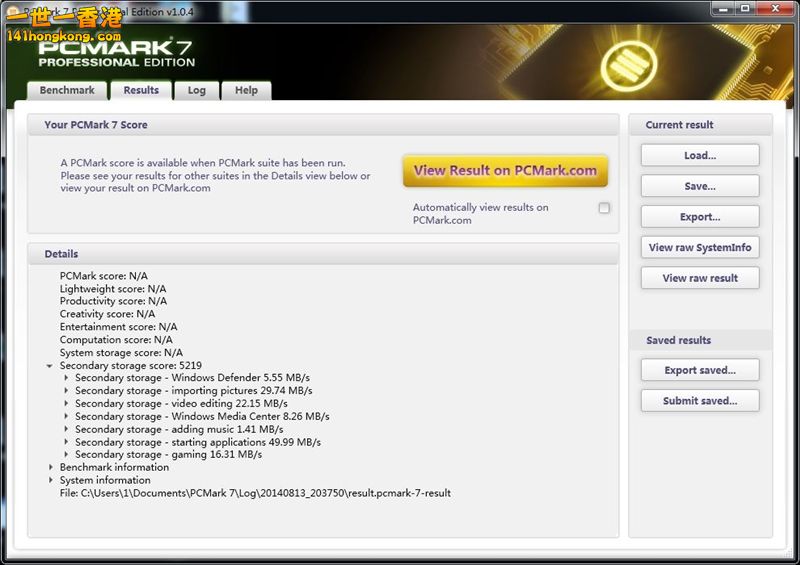800x565 pixels.
Task: Expand the System information arrow
Action: [x=51, y=480]
